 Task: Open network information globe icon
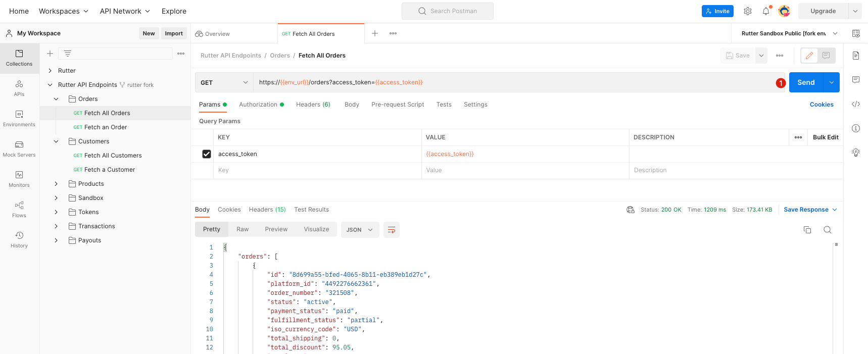coord(631,210)
